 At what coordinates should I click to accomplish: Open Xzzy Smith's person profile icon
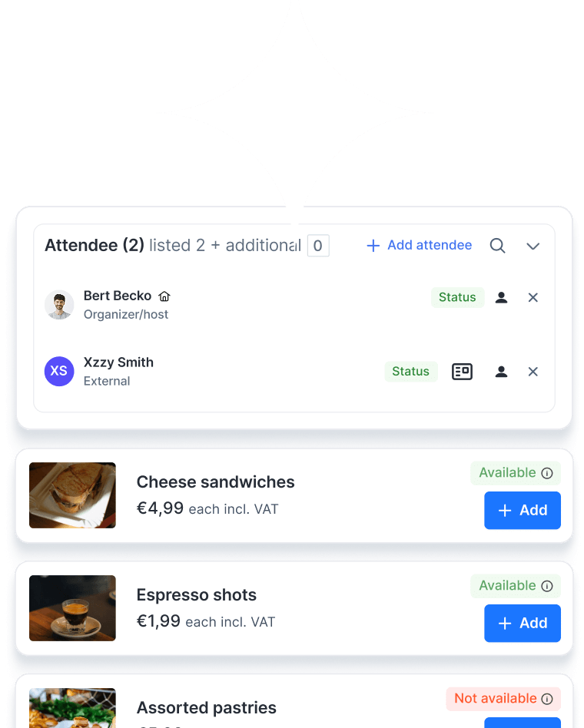tap(501, 372)
